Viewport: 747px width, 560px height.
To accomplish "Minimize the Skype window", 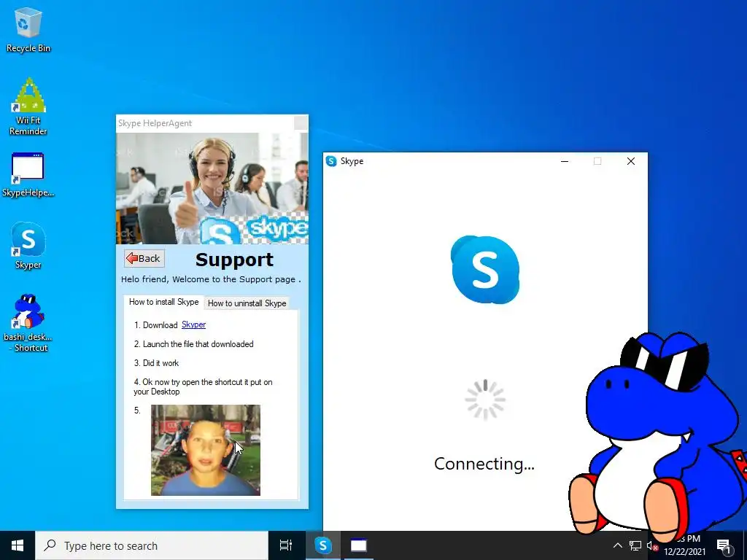I will (x=565, y=161).
